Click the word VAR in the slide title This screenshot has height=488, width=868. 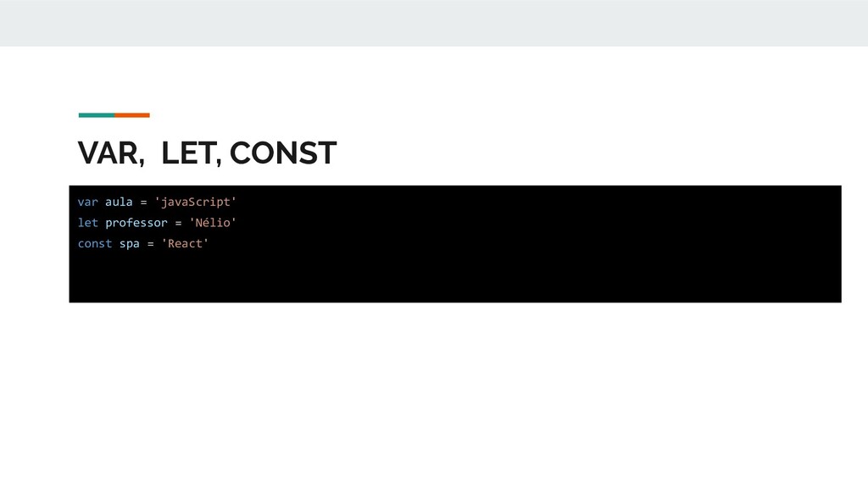click(108, 153)
